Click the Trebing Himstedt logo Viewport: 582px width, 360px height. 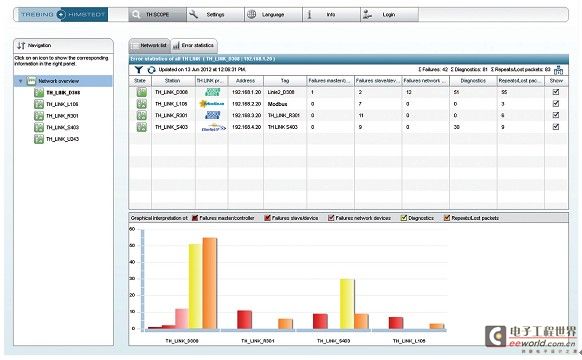[62, 14]
